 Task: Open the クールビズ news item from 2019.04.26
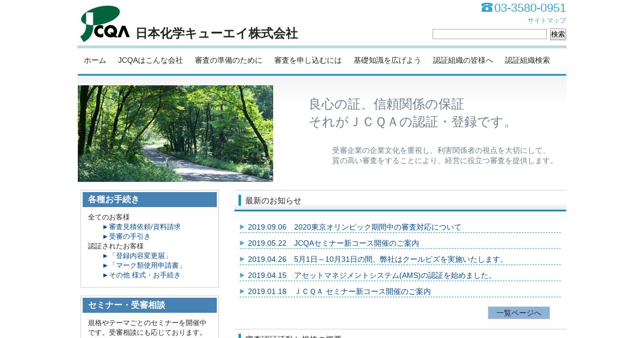(x=378, y=259)
